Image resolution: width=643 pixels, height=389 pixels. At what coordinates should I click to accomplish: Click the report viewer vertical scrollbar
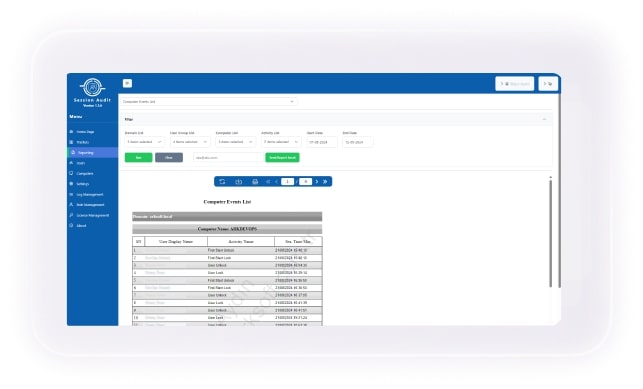(x=550, y=233)
